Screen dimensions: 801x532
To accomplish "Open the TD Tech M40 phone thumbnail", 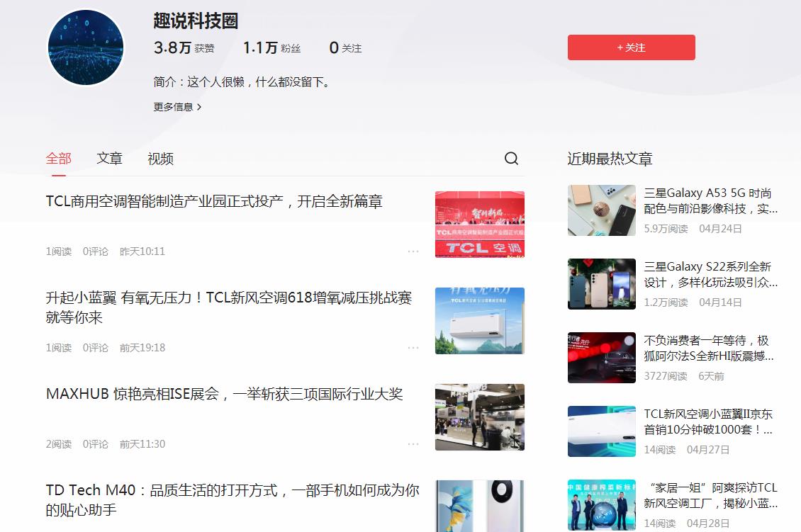I will coord(480,506).
